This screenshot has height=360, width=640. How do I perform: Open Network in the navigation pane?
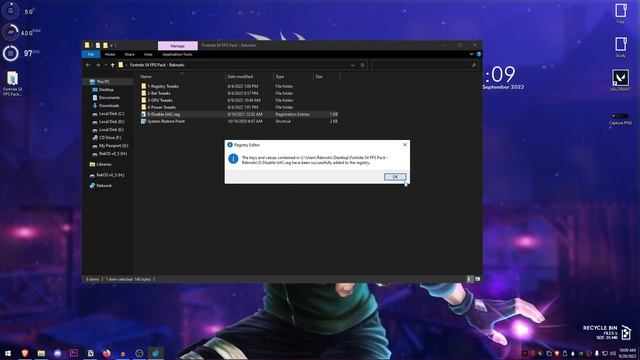[100, 185]
